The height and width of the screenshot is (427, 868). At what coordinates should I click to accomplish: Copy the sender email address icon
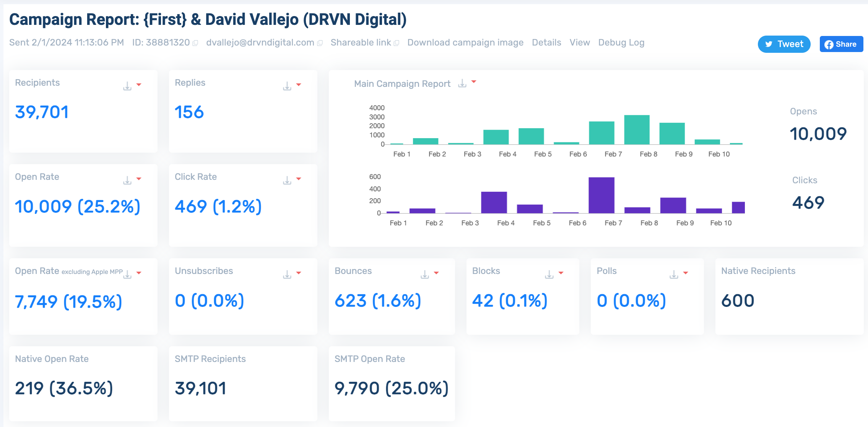tap(320, 43)
